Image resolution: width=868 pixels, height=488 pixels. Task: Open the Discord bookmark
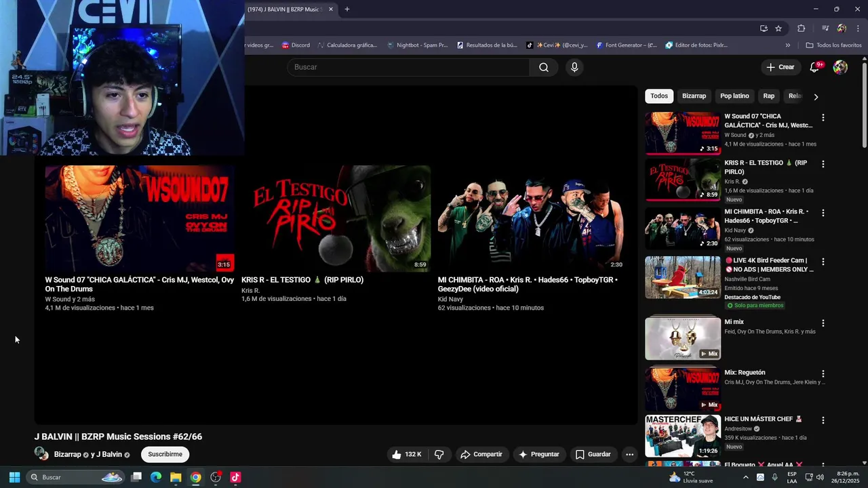[x=295, y=45]
